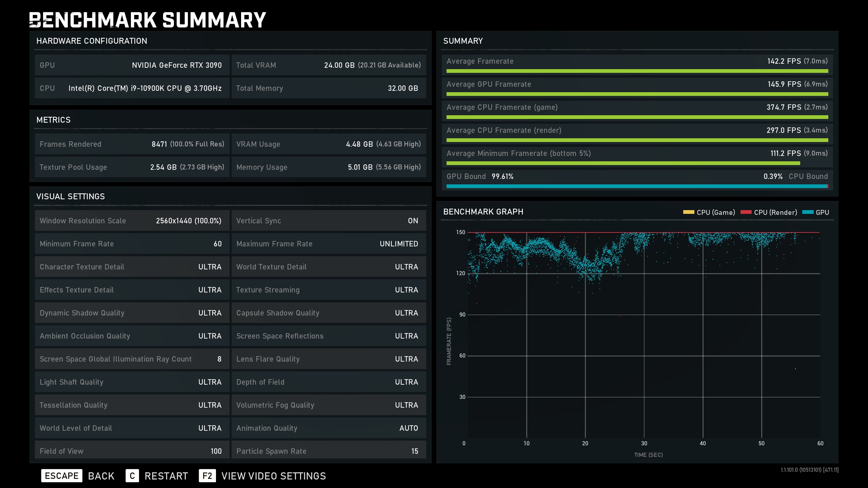Open VIEW VIDEO SETTINGS
This screenshot has height=488, width=868.
273,476
